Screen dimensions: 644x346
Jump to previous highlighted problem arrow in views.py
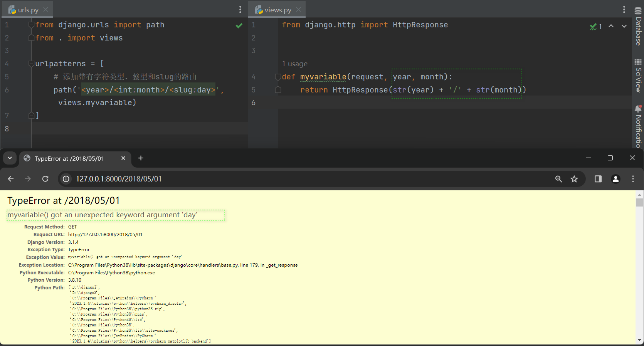[611, 26]
